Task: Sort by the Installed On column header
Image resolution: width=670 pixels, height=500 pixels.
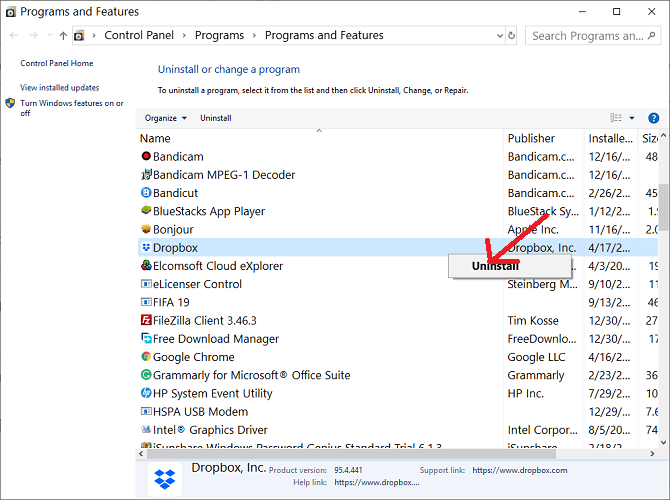Action: click(x=611, y=138)
